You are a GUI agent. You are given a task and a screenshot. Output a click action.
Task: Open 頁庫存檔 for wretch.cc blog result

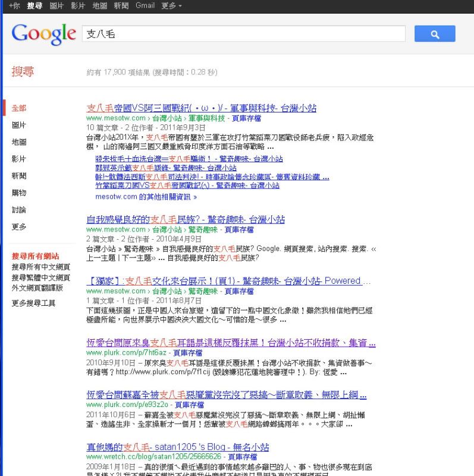point(243,457)
